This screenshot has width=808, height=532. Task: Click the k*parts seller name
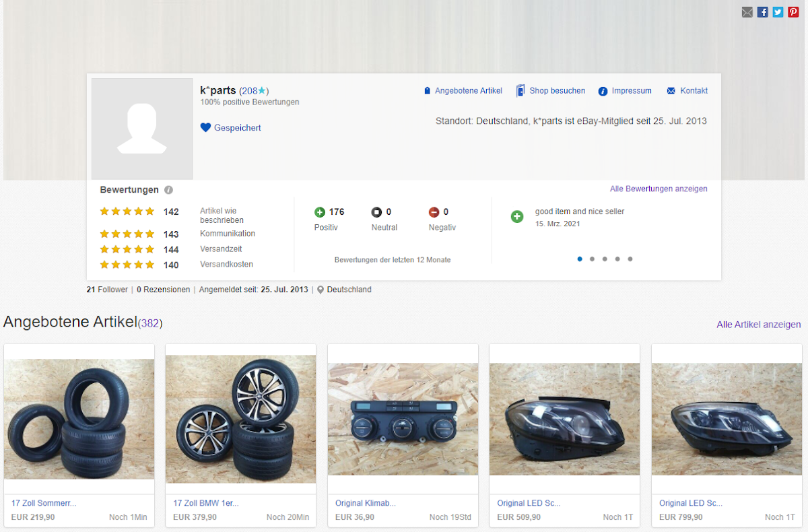pos(218,90)
